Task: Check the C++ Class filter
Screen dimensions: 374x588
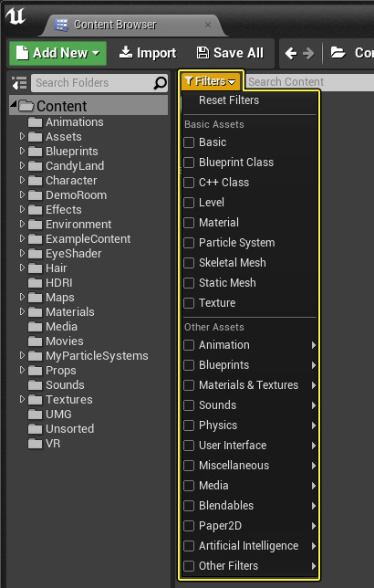Action: (x=189, y=183)
